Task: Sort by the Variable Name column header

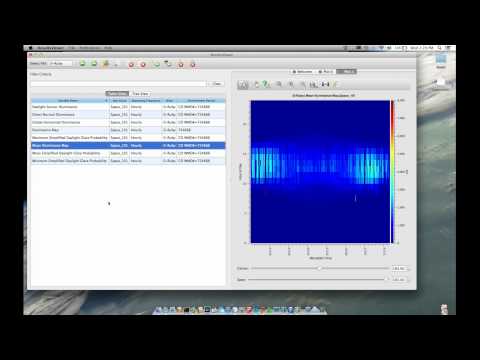Action: pos(70,100)
